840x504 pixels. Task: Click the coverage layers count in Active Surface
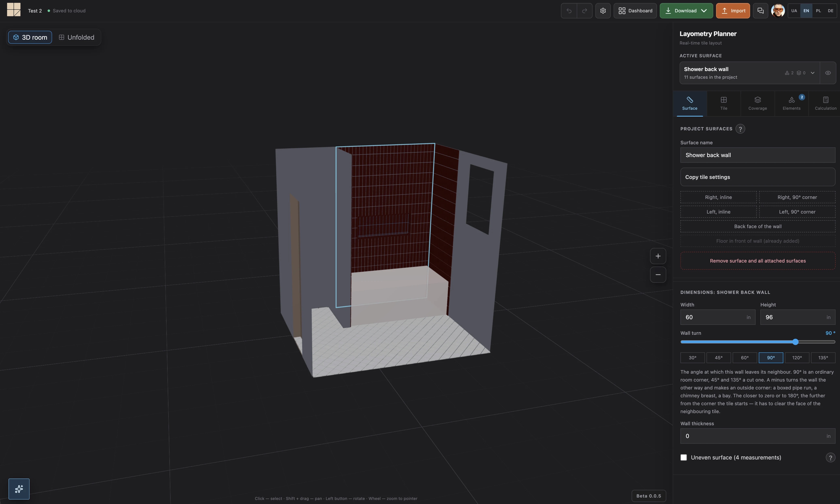pos(801,73)
